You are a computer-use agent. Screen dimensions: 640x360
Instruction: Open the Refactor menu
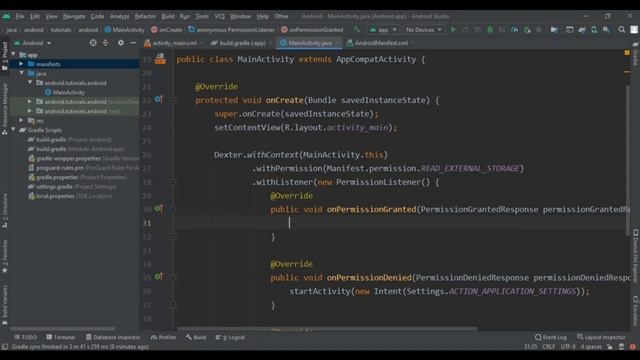click(x=145, y=16)
